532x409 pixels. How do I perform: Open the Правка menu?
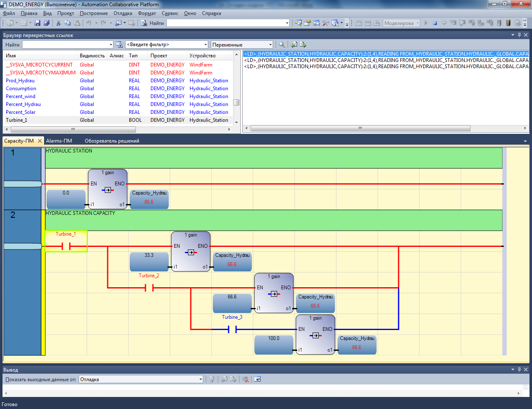29,13
